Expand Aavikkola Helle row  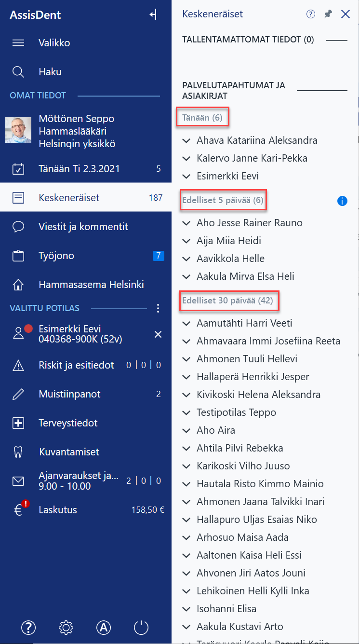pyautogui.click(x=186, y=259)
